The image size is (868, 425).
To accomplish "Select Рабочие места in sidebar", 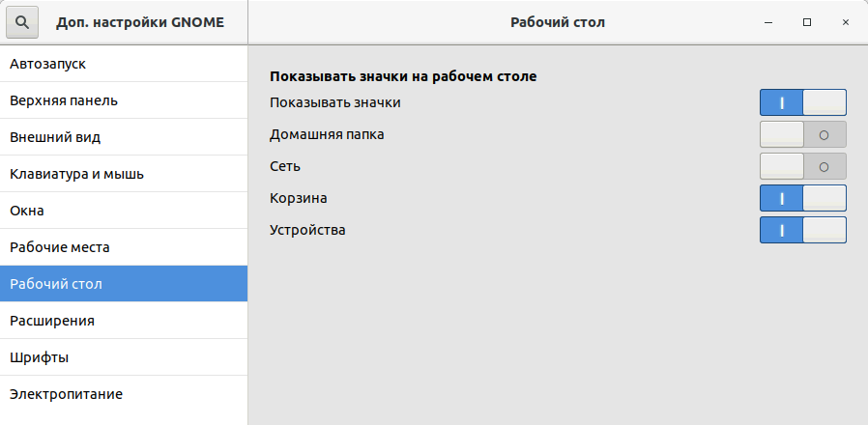I will (124, 247).
